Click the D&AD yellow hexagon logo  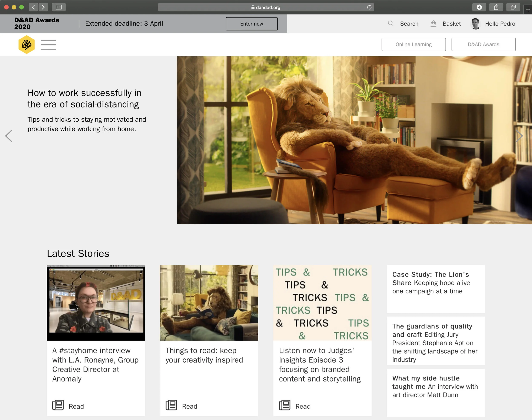(27, 44)
